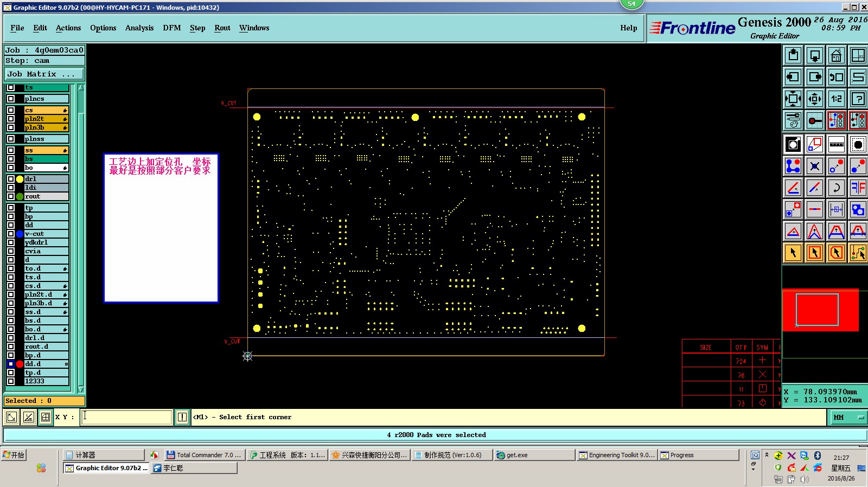Switch to the Progress taskbar window
The image size is (868, 487).
pyautogui.click(x=699, y=455)
